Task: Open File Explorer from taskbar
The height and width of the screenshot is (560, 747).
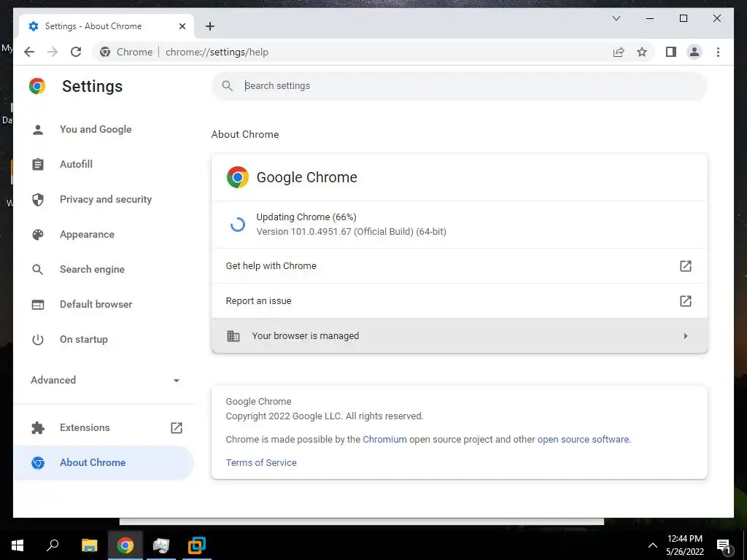Action: point(89,545)
